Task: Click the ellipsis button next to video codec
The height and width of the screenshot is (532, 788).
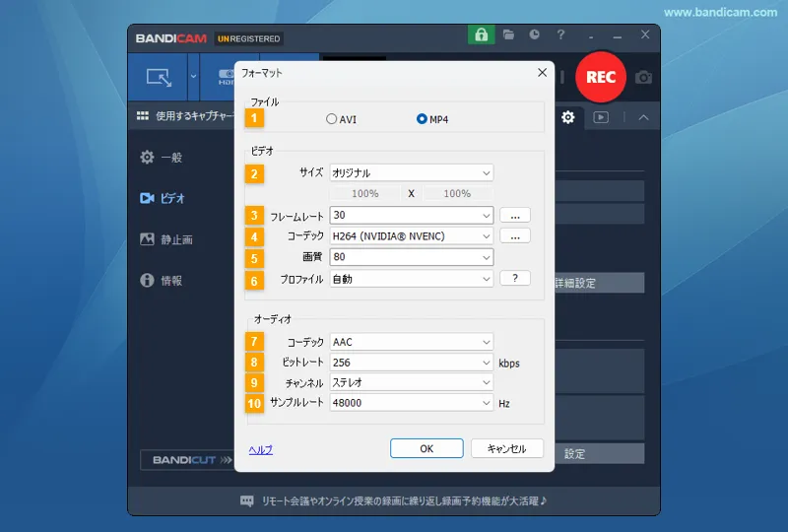Action: [515, 236]
